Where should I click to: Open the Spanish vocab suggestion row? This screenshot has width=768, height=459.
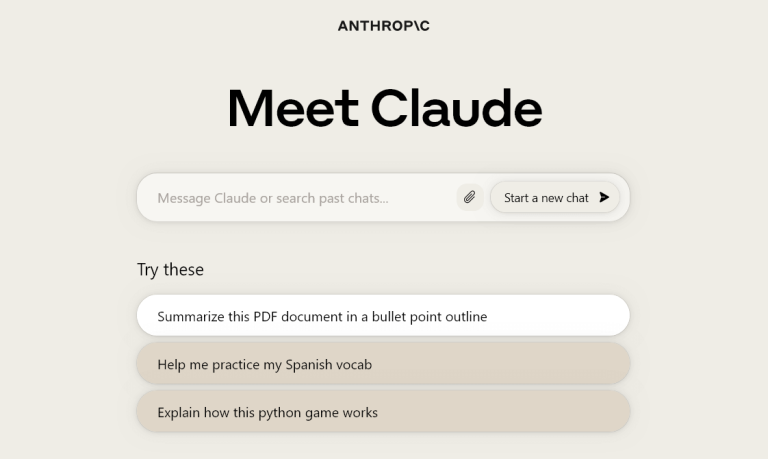(383, 364)
